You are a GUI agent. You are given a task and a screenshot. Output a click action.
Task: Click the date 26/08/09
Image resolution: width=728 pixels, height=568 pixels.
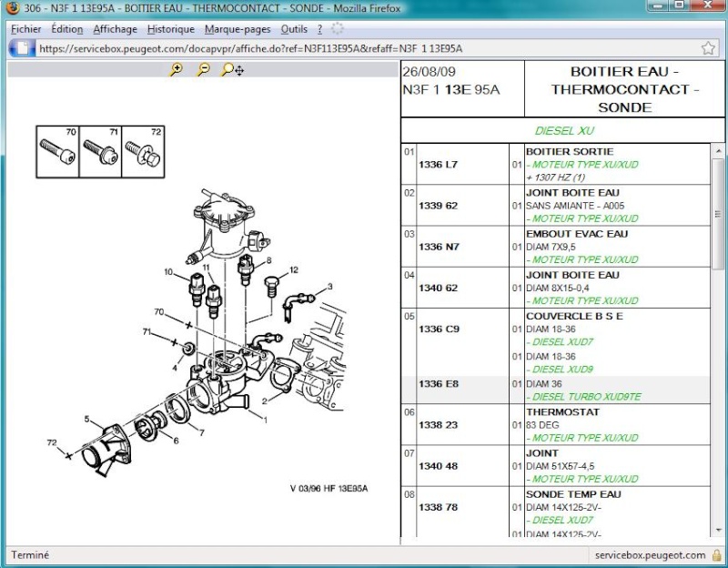click(x=429, y=72)
